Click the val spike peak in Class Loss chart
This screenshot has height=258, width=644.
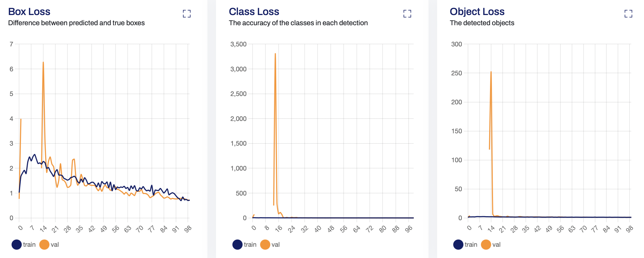pyautogui.click(x=275, y=54)
